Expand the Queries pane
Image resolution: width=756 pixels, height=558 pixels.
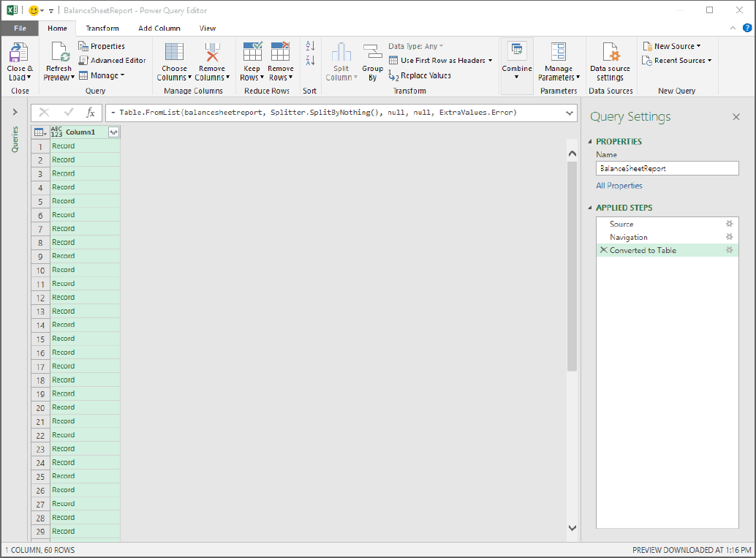click(x=15, y=112)
